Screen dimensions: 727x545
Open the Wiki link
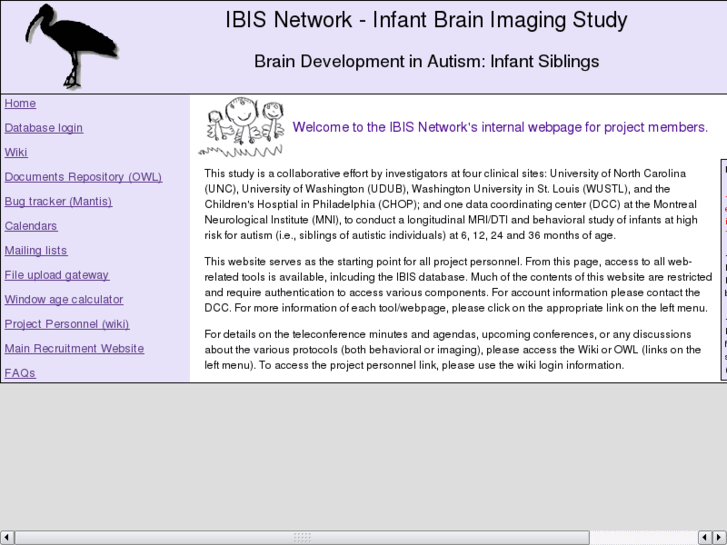tap(16, 153)
